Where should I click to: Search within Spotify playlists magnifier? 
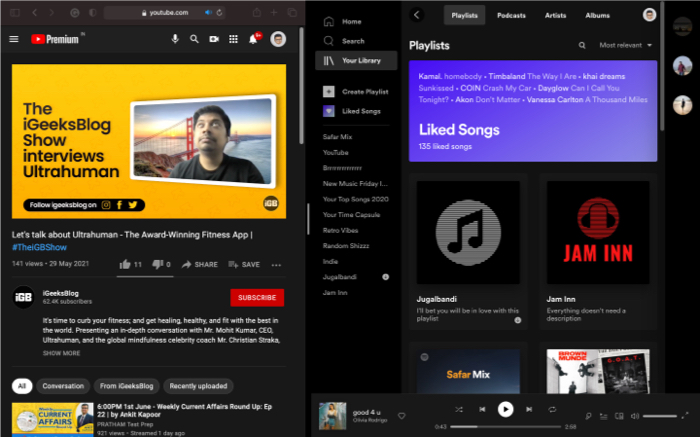point(582,45)
